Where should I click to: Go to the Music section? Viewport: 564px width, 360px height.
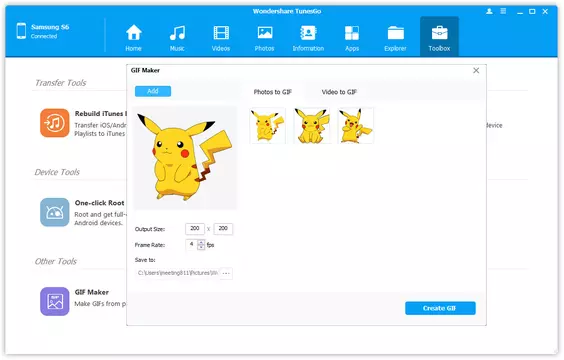(177, 37)
